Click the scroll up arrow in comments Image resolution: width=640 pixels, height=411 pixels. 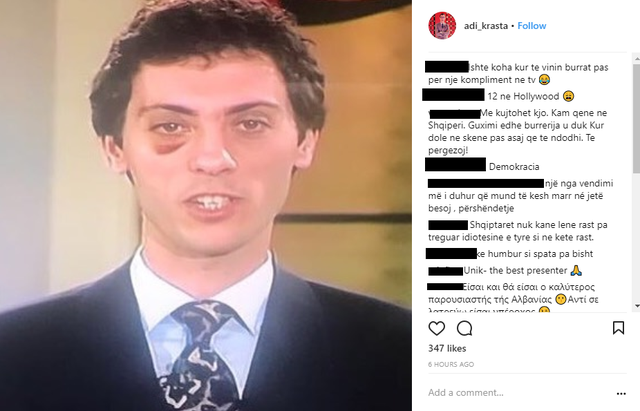(636, 60)
